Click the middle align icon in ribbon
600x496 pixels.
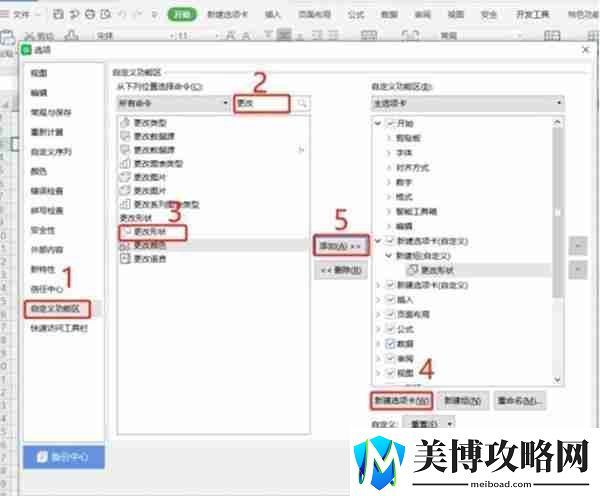pos(284,36)
